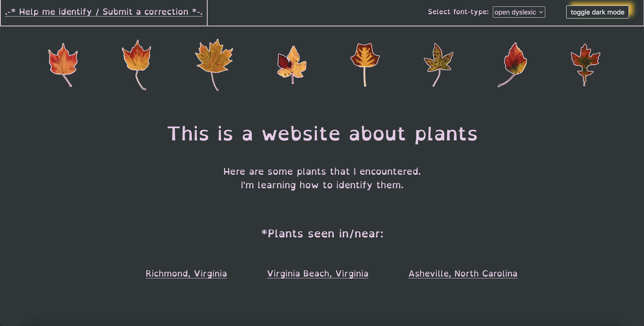Screen dimensions: 644x326
Task: Expand the open dyslexic font dropdown
Action: 518,12
